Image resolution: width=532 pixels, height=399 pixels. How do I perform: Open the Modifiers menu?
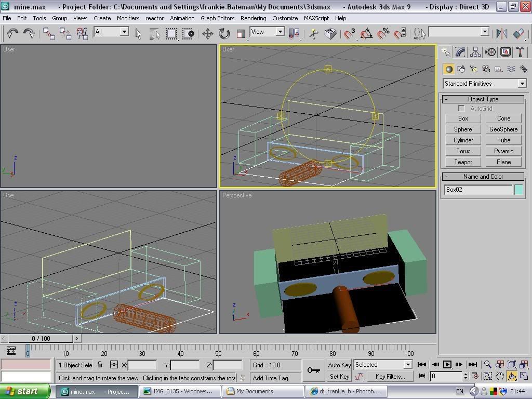tap(128, 18)
